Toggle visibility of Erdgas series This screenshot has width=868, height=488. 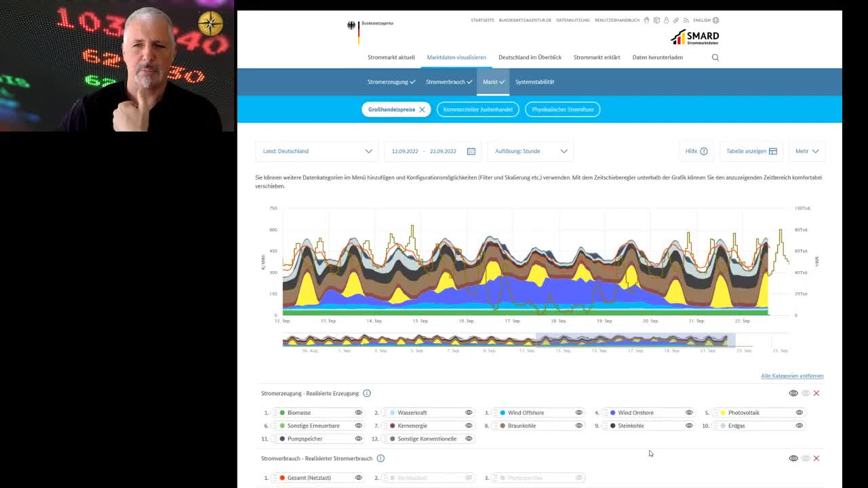click(800, 426)
